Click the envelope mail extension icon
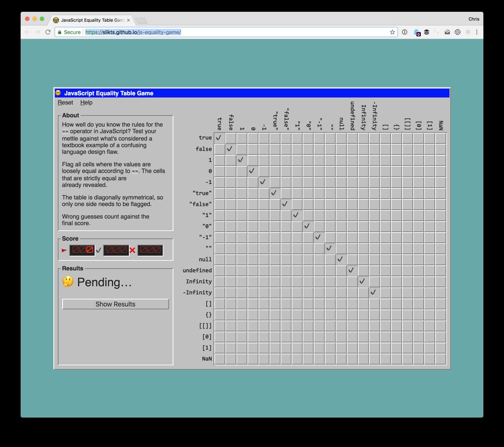Screen dimensions: 504x447 pyautogui.click(x=447, y=32)
